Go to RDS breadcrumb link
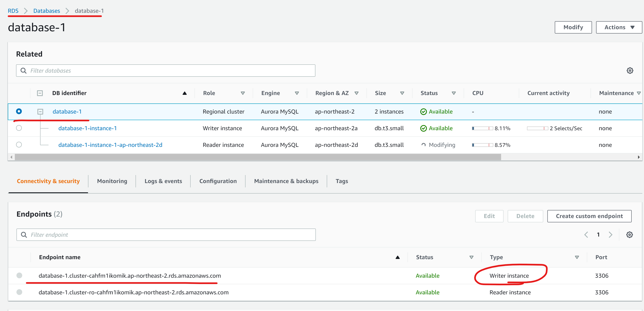This screenshot has width=644, height=311. click(13, 11)
